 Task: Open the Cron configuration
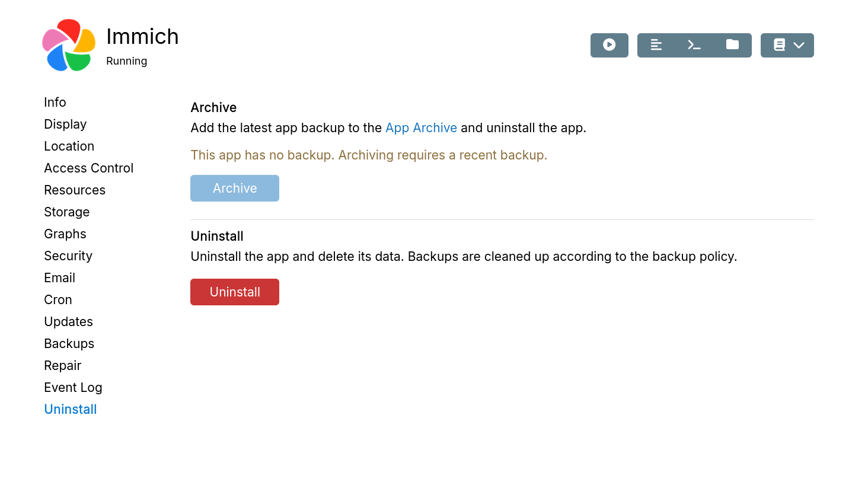[58, 299]
